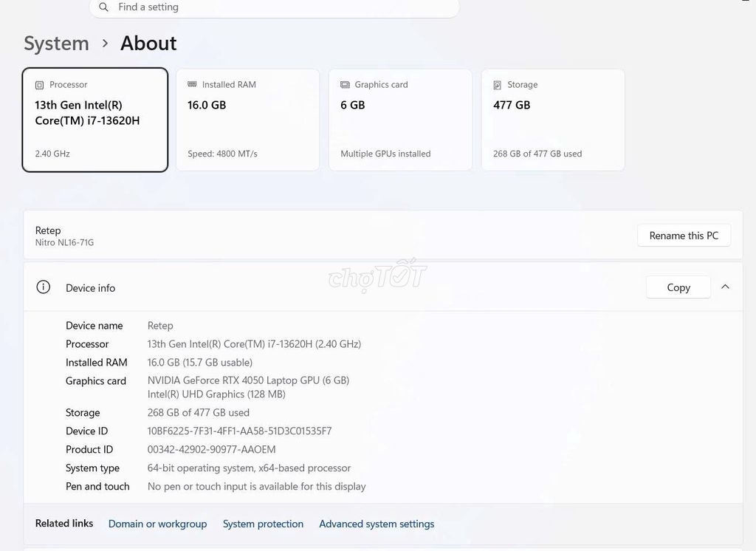Click Product ID '00342-42902-90977-AAOEM'

(x=212, y=450)
